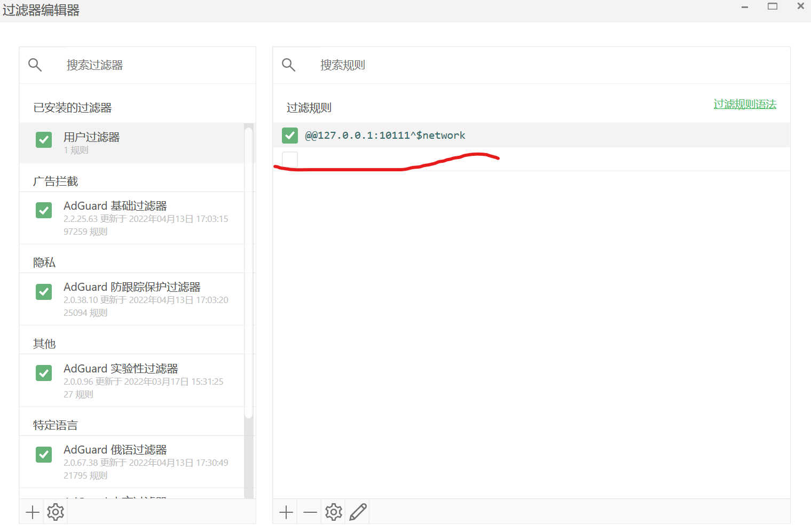
Task: Click the 搜索规则 search field
Action: 374,65
